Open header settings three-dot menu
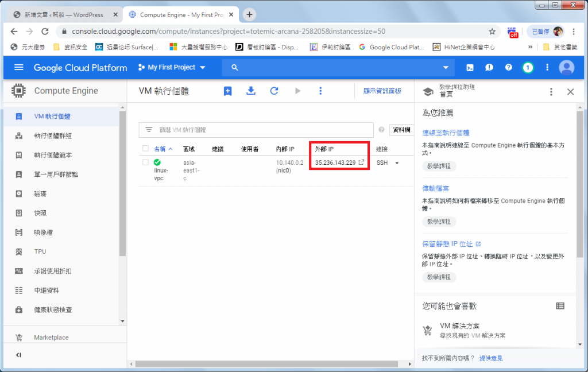This screenshot has width=588, height=372. pyautogui.click(x=547, y=68)
